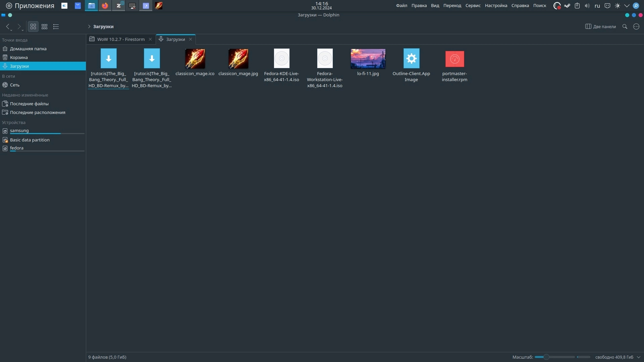
Task: Select the classicon_mage.ico file
Action: coord(195,62)
